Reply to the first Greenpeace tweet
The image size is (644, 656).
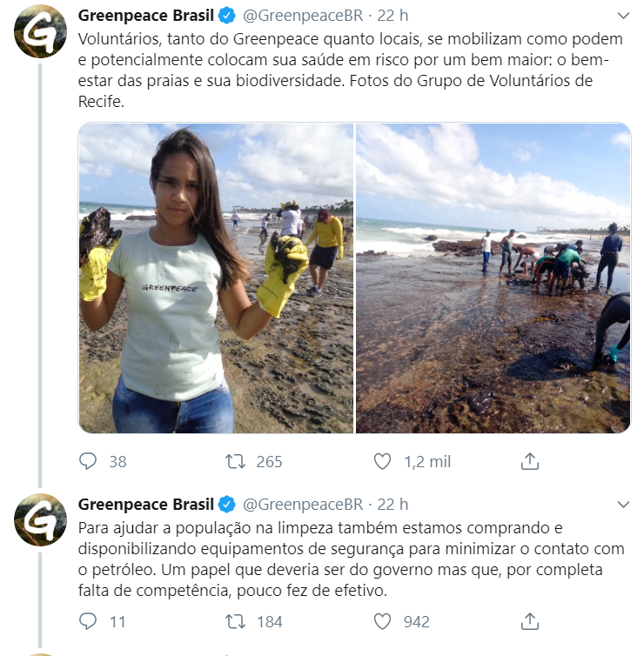[x=88, y=461]
